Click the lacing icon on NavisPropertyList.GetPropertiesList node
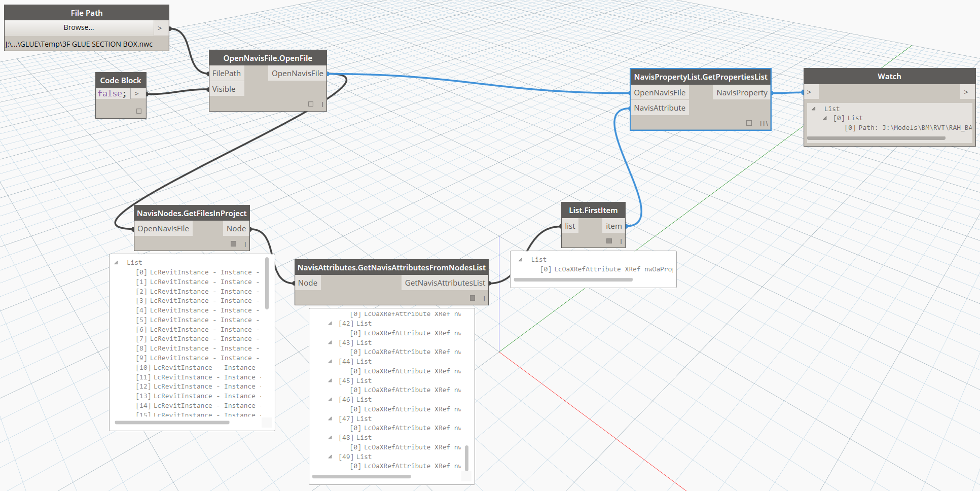980x491 pixels. point(764,123)
